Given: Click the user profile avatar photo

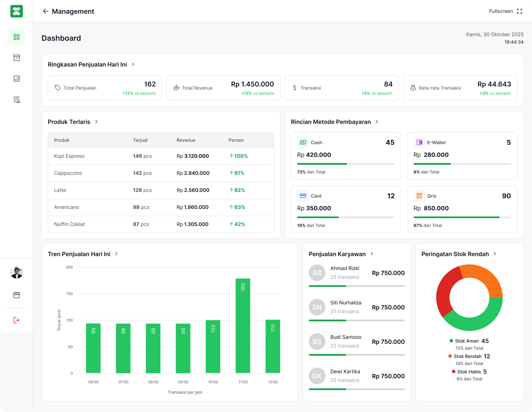Looking at the screenshot, I should (17, 272).
